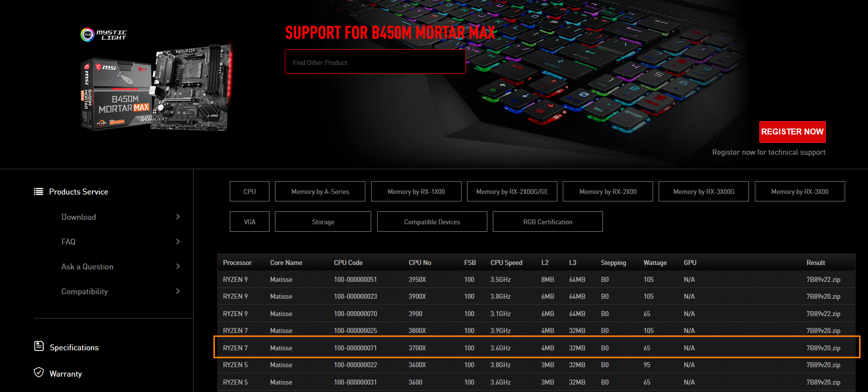Click CPU code 100-000000051
Screen dimensions: 868x392
click(x=355, y=279)
